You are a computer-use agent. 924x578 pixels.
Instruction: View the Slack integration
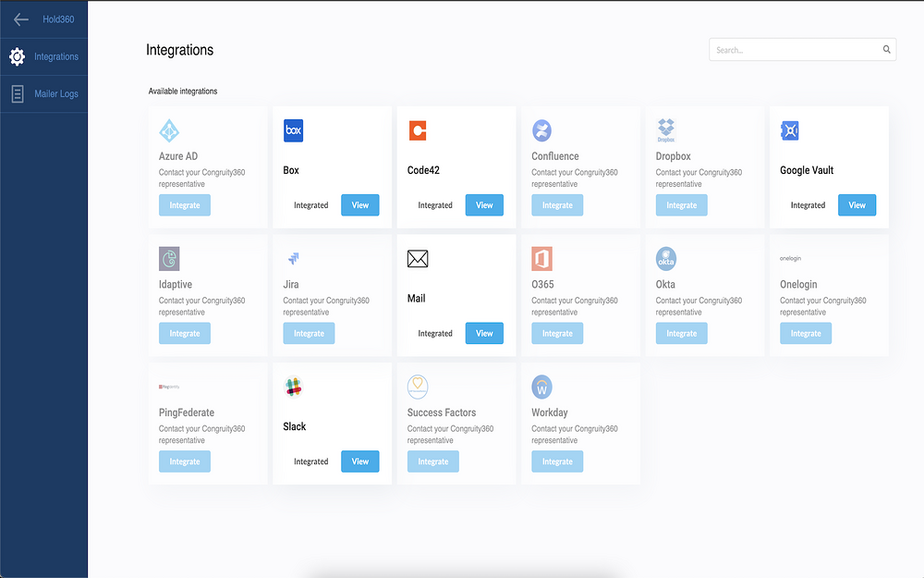tap(360, 461)
